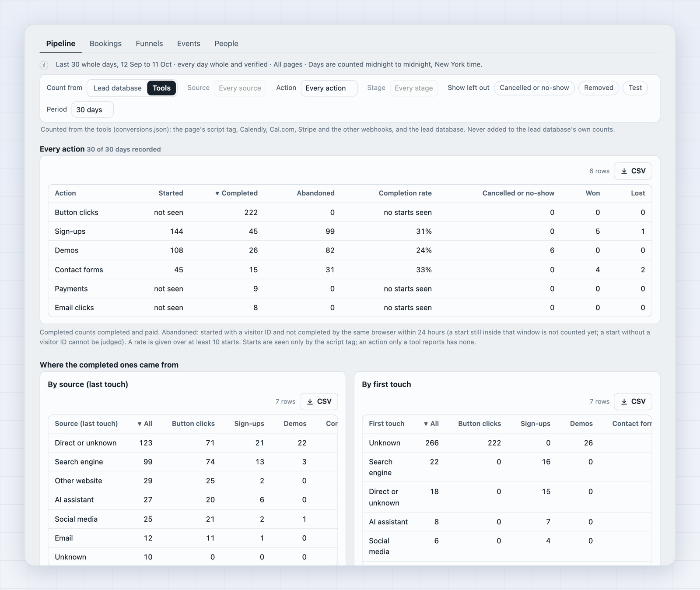Sort the last touch table by its All column
The image size is (700, 590).
(145, 424)
